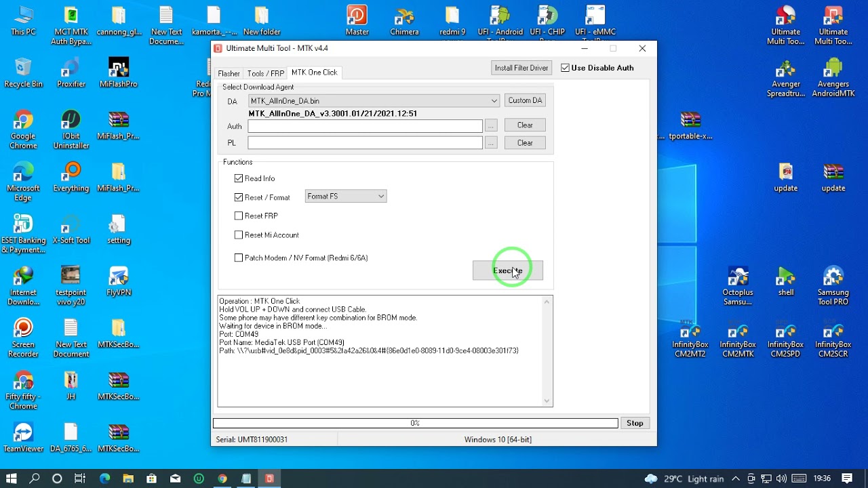This screenshot has height=488, width=868.
Task: Click the 0% progress bar
Action: coord(416,423)
